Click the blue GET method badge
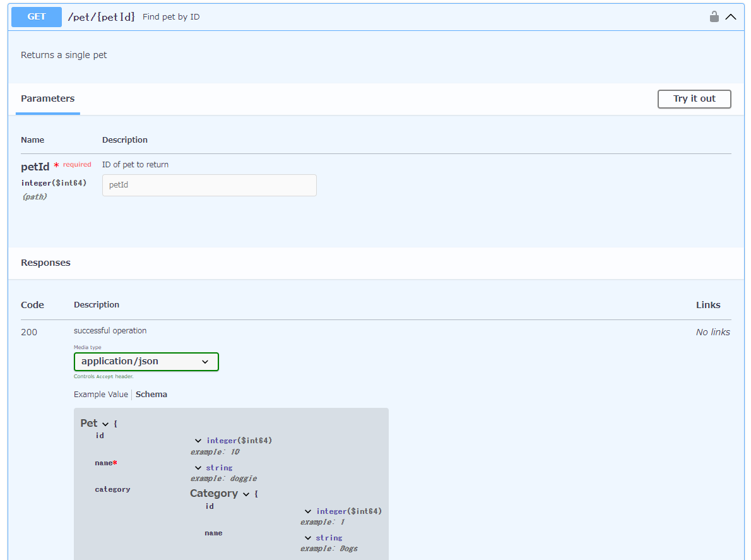This screenshot has width=751, height=560. coord(37,17)
